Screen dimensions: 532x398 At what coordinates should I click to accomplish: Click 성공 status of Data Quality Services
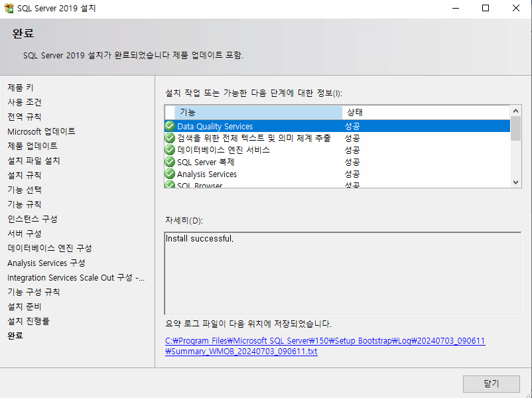(x=352, y=126)
